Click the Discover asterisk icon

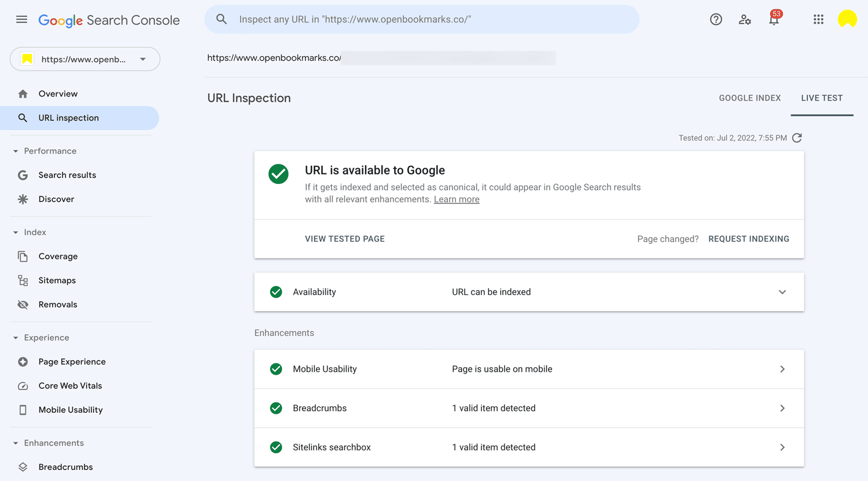pyautogui.click(x=23, y=199)
